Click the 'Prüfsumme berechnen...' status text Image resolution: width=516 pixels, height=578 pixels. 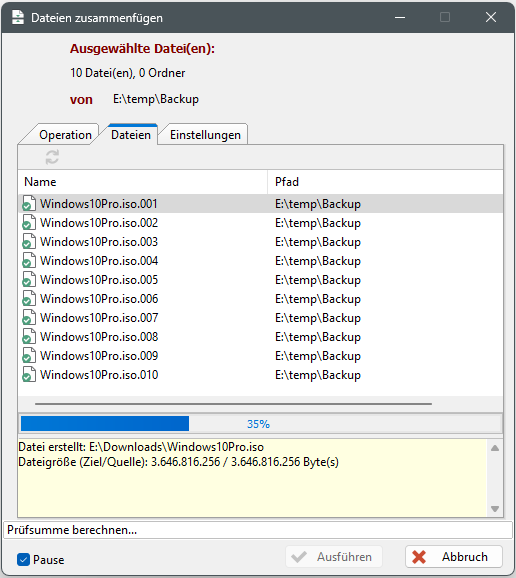click(x=72, y=530)
